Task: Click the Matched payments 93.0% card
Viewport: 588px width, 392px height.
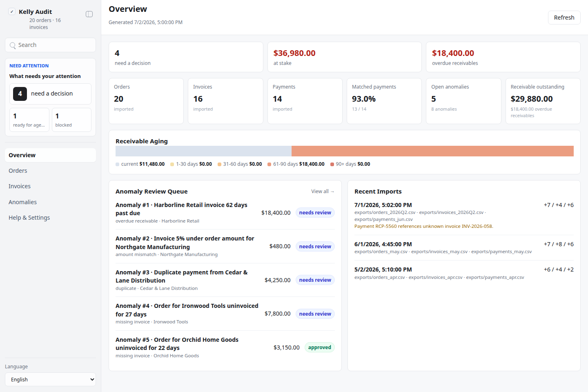Action: tap(384, 101)
